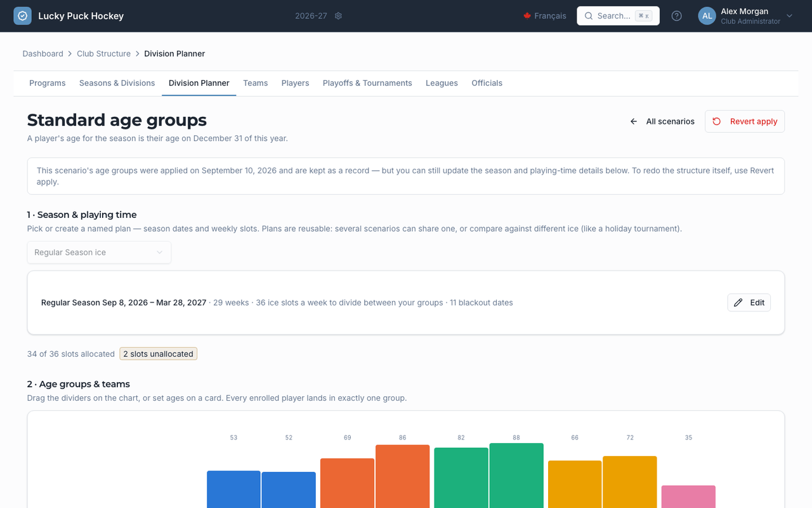
Task: Go to the Officials tab
Action: [487, 83]
